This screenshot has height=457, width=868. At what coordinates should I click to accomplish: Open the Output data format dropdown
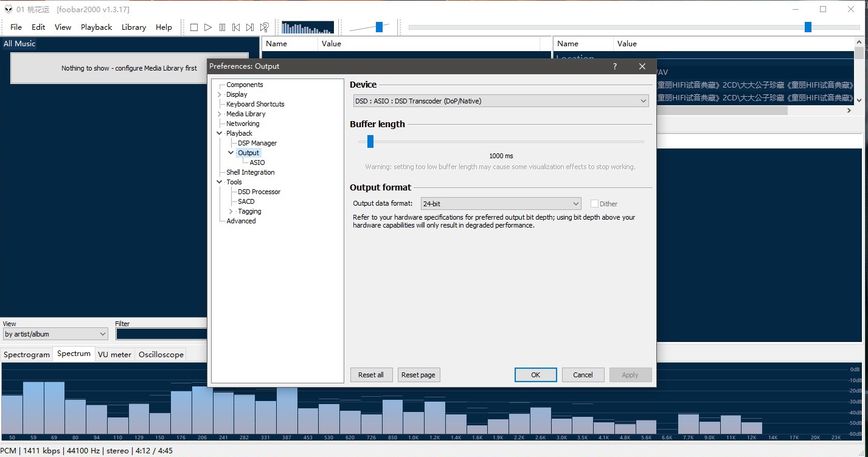(x=501, y=204)
